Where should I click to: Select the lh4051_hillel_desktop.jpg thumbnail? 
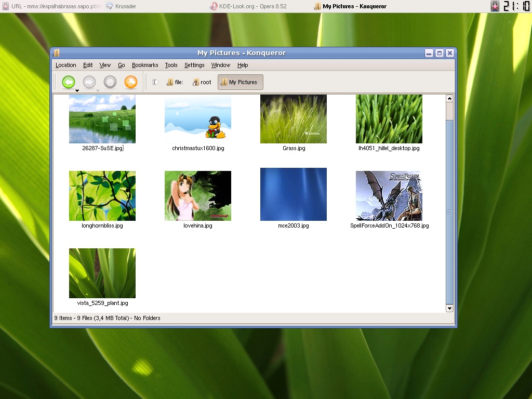pyautogui.click(x=389, y=119)
